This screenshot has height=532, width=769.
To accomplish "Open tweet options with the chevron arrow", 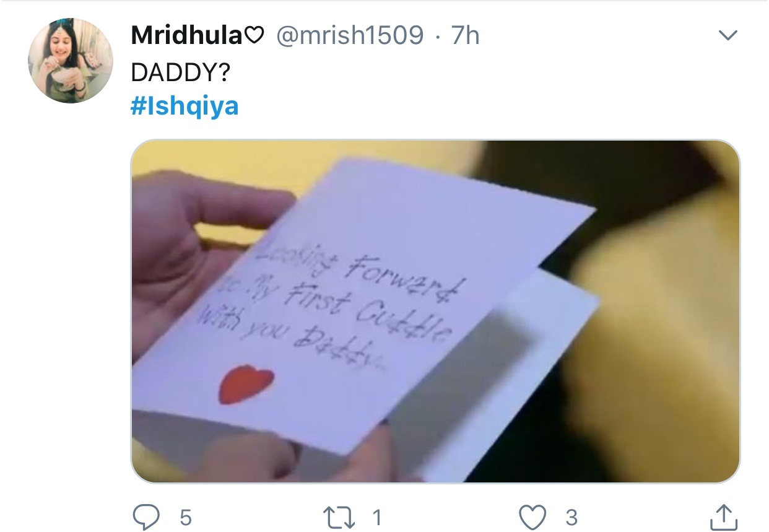I will pyautogui.click(x=728, y=37).
